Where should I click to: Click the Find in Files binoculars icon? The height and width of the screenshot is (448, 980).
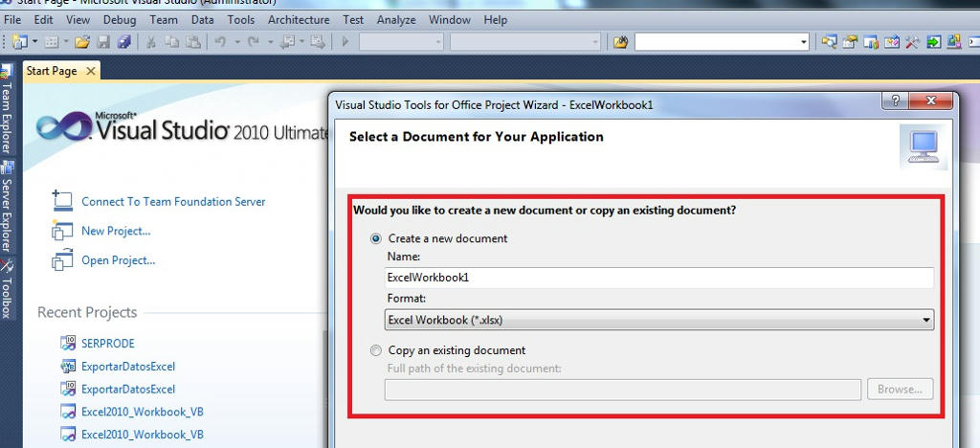coord(620,42)
